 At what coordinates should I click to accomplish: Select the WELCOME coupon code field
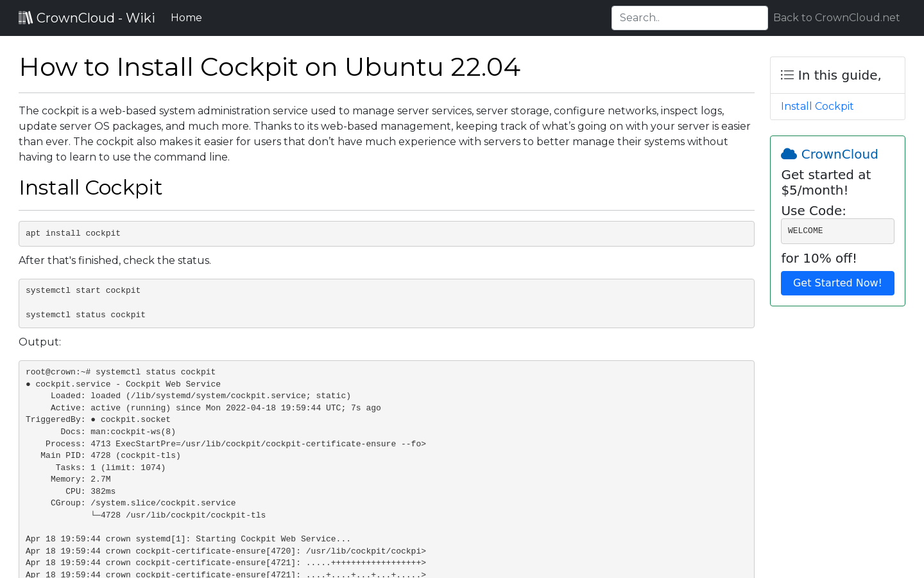tap(837, 231)
